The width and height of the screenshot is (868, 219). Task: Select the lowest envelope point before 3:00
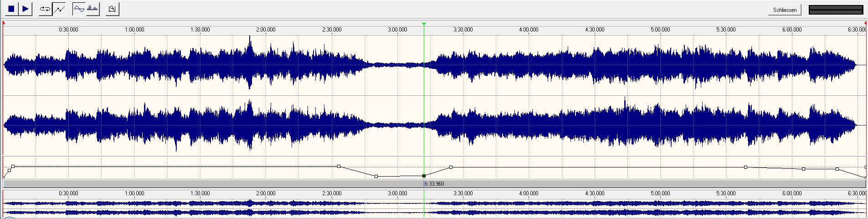(x=376, y=176)
